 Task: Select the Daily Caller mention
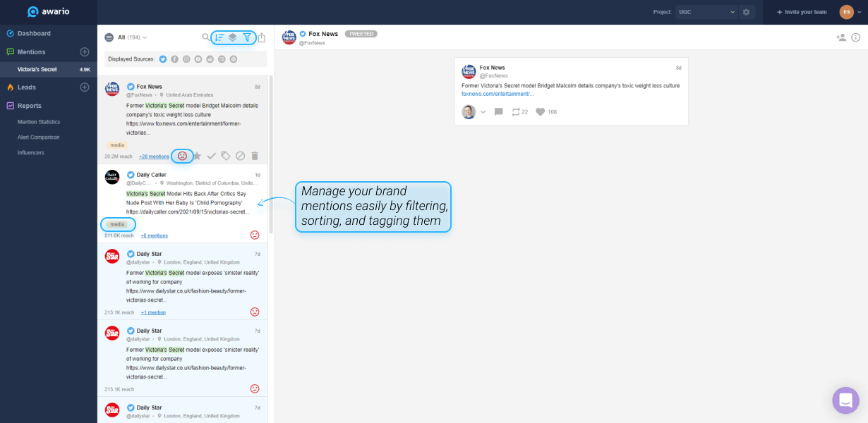click(183, 204)
